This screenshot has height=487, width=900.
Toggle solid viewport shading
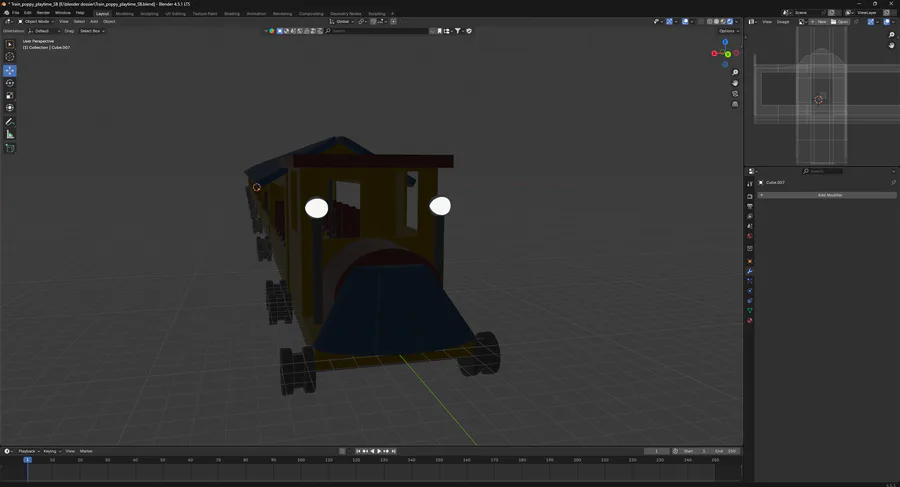[x=716, y=22]
